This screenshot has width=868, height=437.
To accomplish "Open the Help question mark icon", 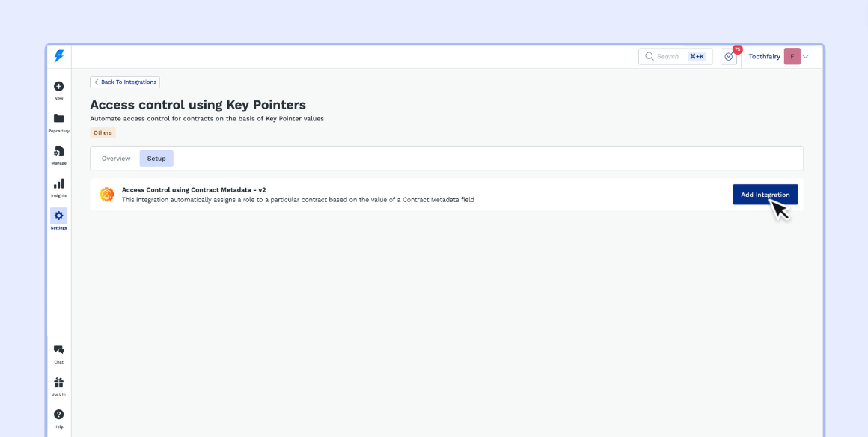I will pyautogui.click(x=59, y=414).
